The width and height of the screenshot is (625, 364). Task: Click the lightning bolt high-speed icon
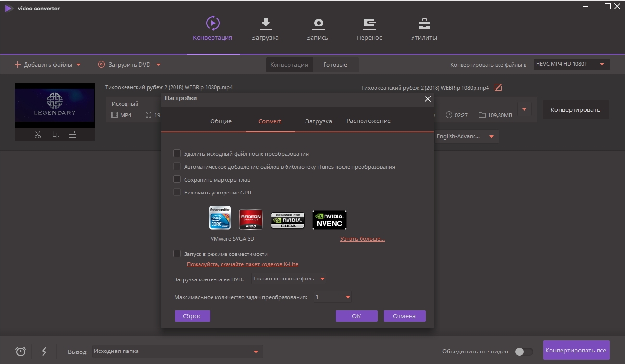point(44,352)
